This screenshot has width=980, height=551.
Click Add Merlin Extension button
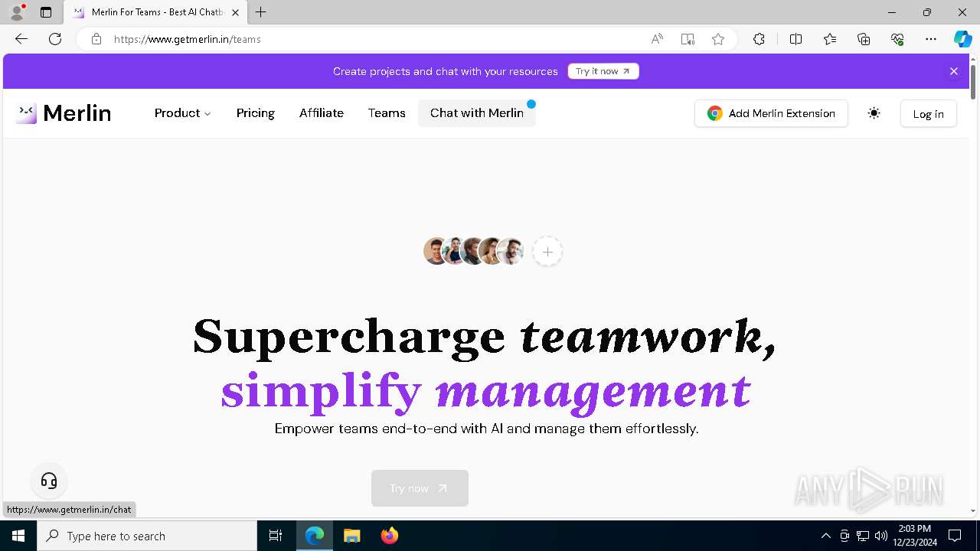point(771,113)
